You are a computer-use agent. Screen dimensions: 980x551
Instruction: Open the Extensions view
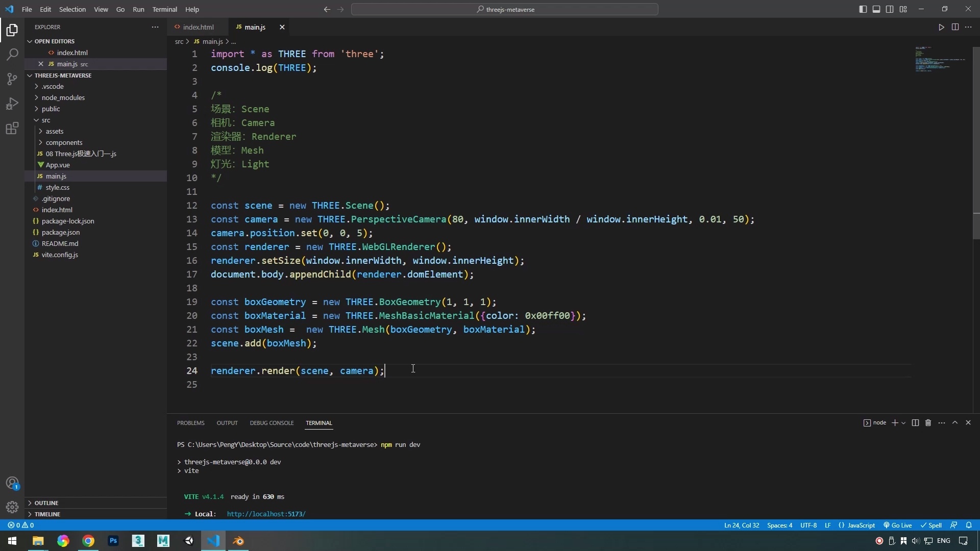click(x=12, y=128)
